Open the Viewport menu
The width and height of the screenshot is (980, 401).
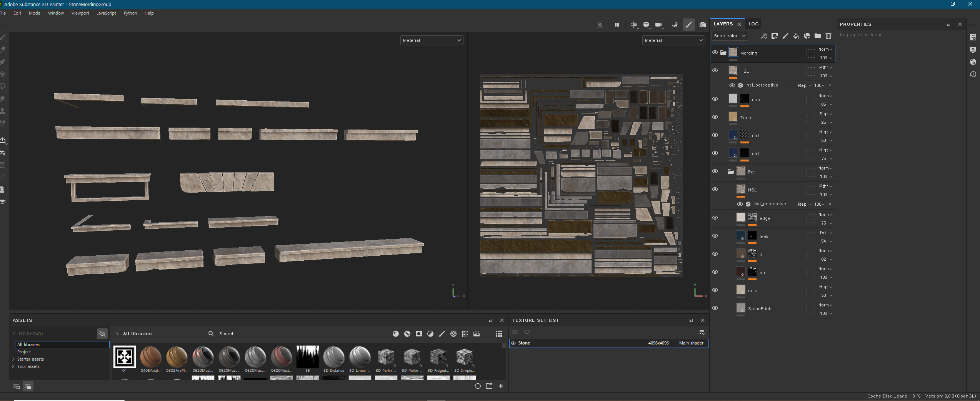click(80, 13)
